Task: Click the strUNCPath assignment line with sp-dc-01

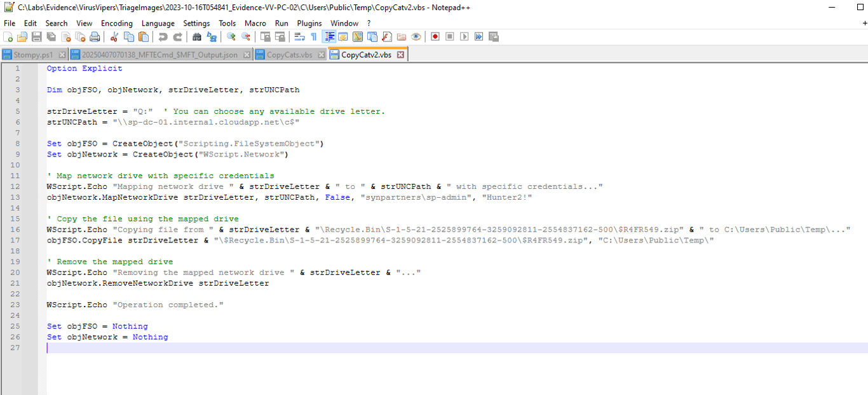Action: point(173,121)
